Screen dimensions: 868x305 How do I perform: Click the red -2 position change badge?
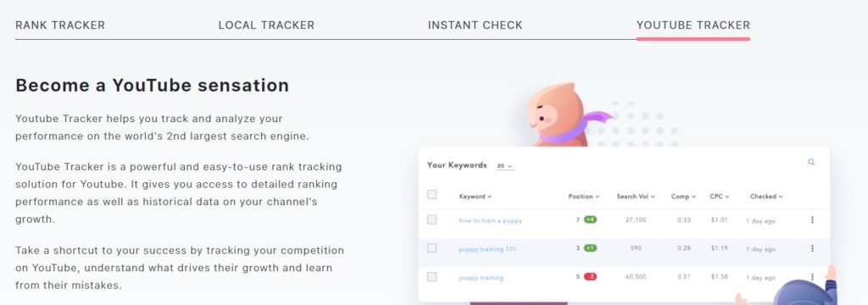tap(590, 277)
